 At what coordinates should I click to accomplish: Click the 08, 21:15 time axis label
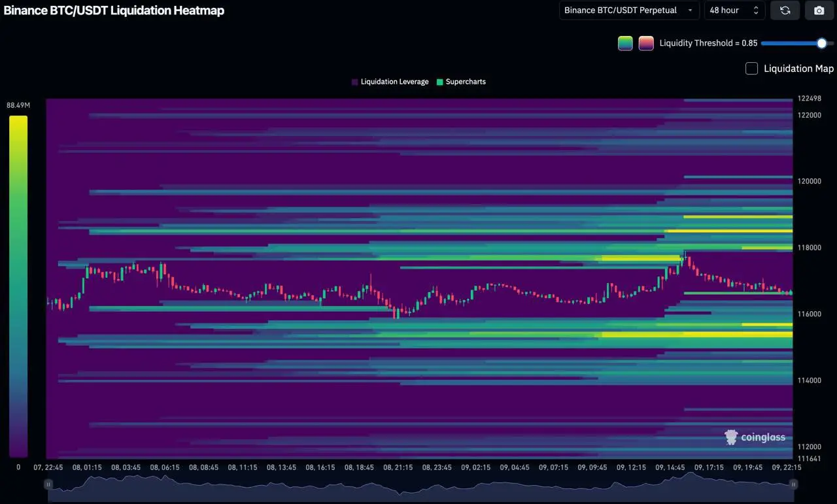398,468
